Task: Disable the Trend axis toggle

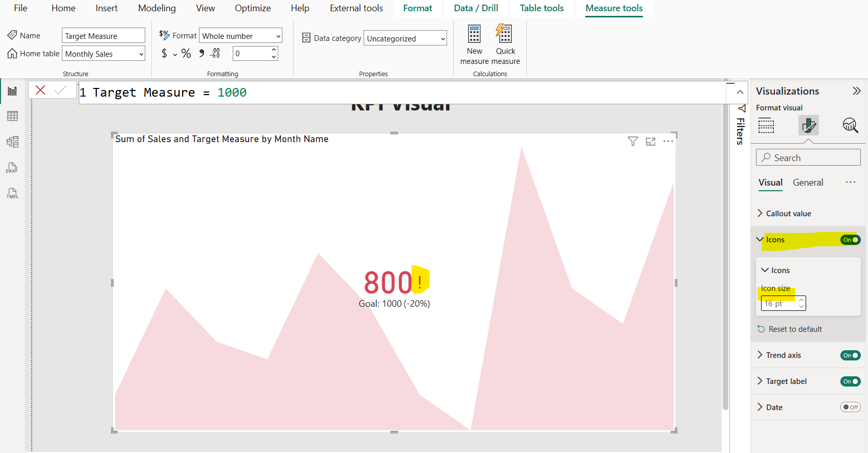Action: 850,355
